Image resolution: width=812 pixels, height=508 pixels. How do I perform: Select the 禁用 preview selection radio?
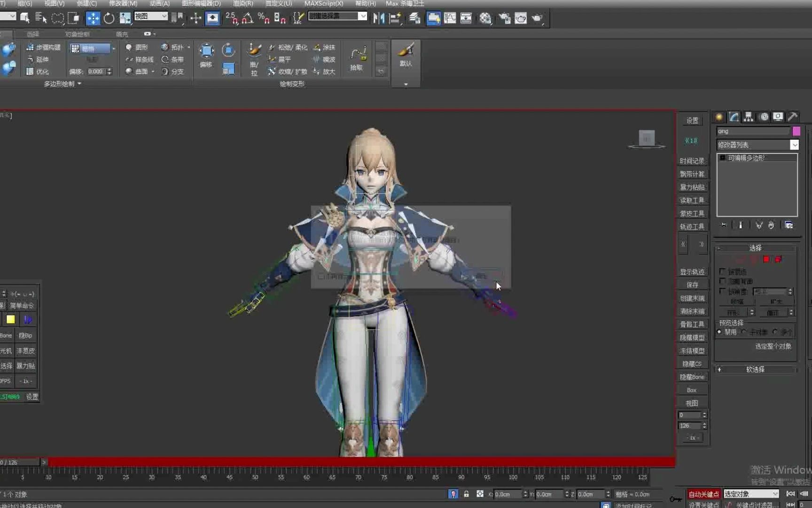719,332
